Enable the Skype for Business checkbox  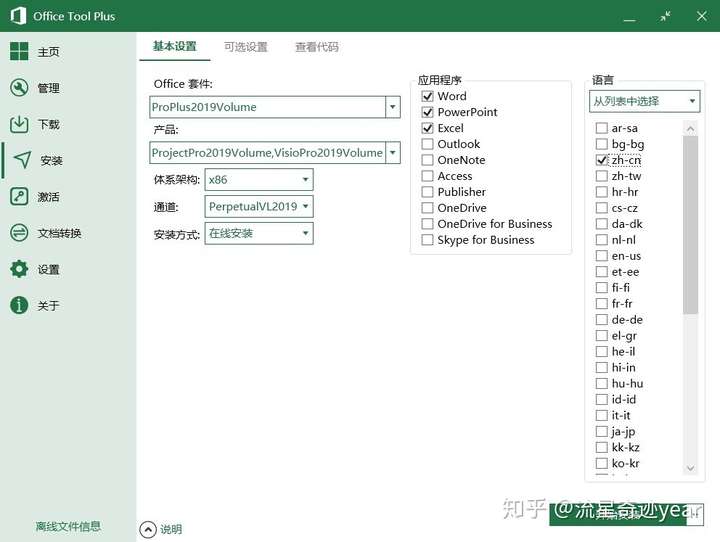[x=428, y=240]
